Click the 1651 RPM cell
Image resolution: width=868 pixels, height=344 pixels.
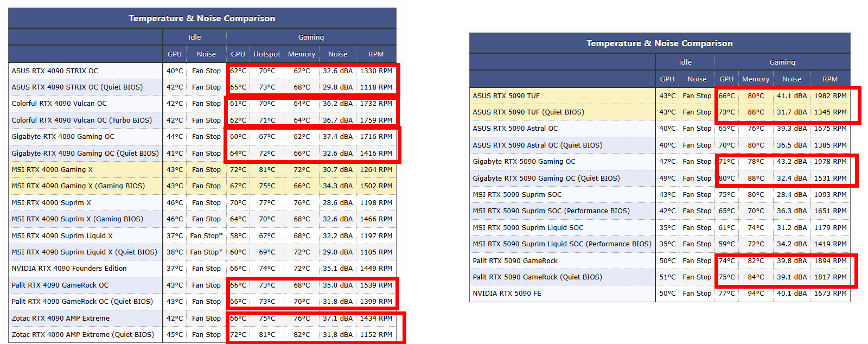[830, 211]
